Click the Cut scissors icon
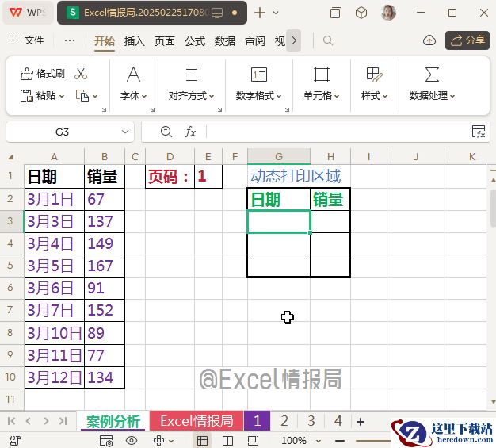The height and width of the screenshot is (448, 496). coord(81,74)
